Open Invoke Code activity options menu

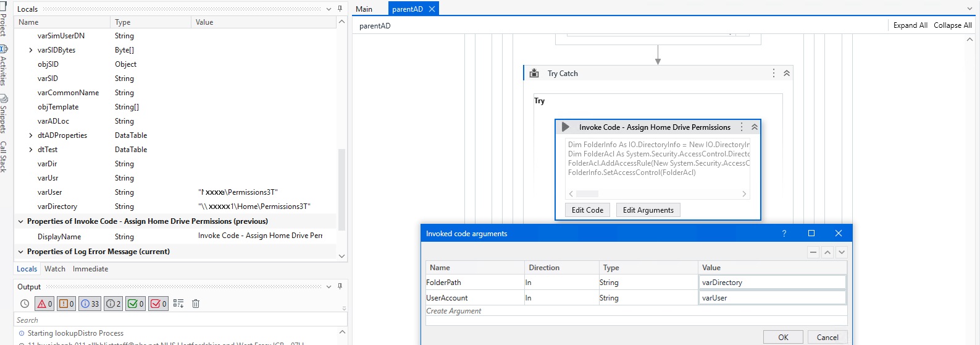point(741,127)
